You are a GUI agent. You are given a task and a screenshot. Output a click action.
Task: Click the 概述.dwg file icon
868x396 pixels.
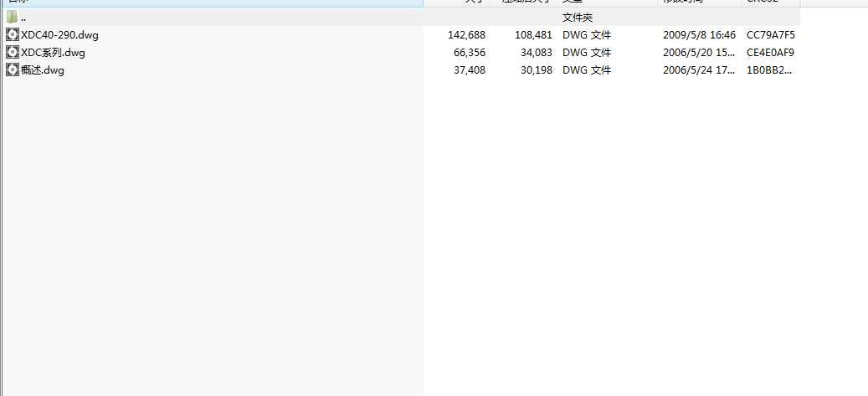12,70
